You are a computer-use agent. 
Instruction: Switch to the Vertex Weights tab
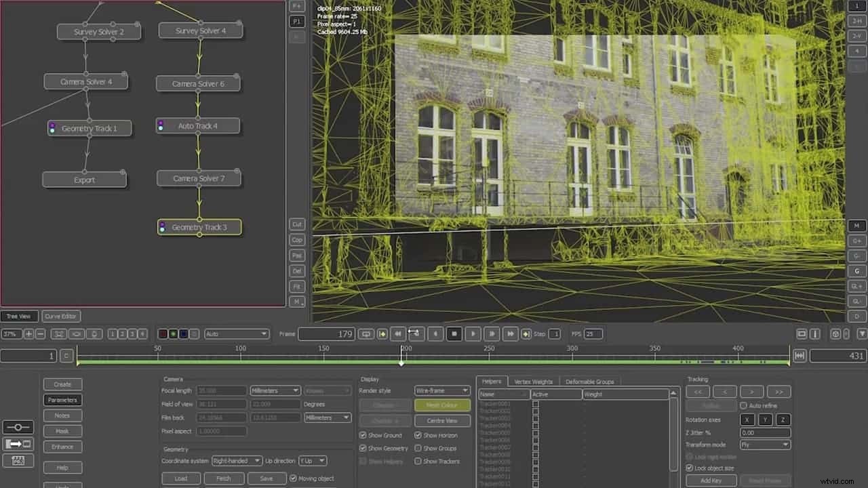(533, 381)
